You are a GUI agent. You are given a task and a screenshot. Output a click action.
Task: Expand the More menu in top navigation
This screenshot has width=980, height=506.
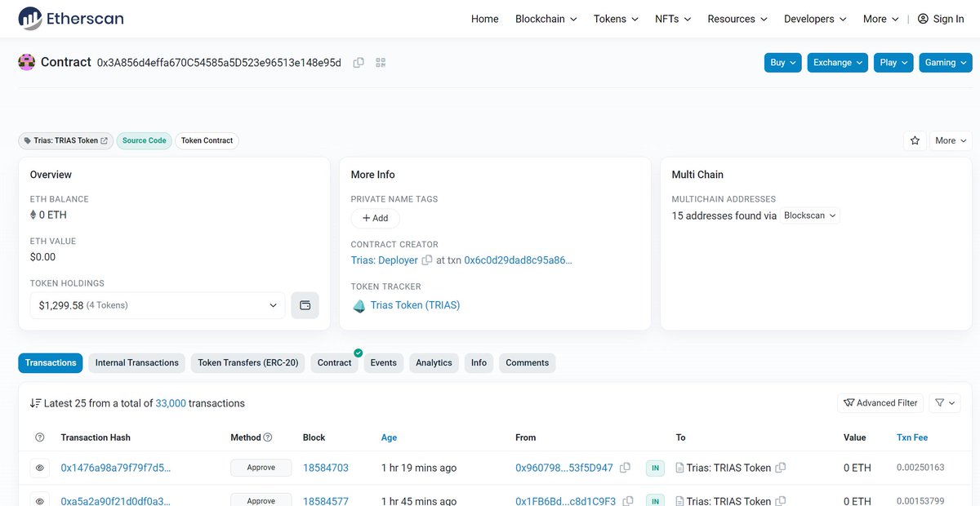881,19
